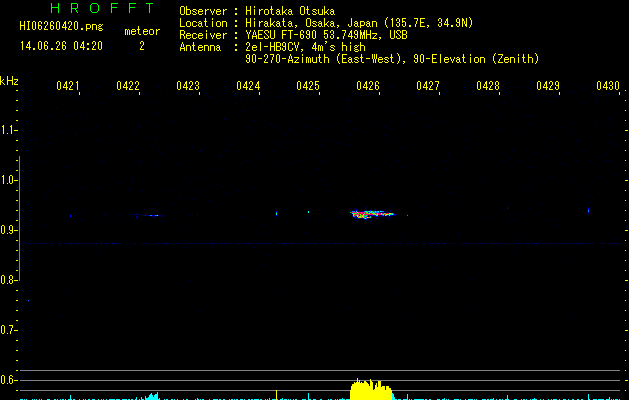The image size is (629, 400).
Task: Click the 0.9 kHz axis label
Action: (8, 230)
